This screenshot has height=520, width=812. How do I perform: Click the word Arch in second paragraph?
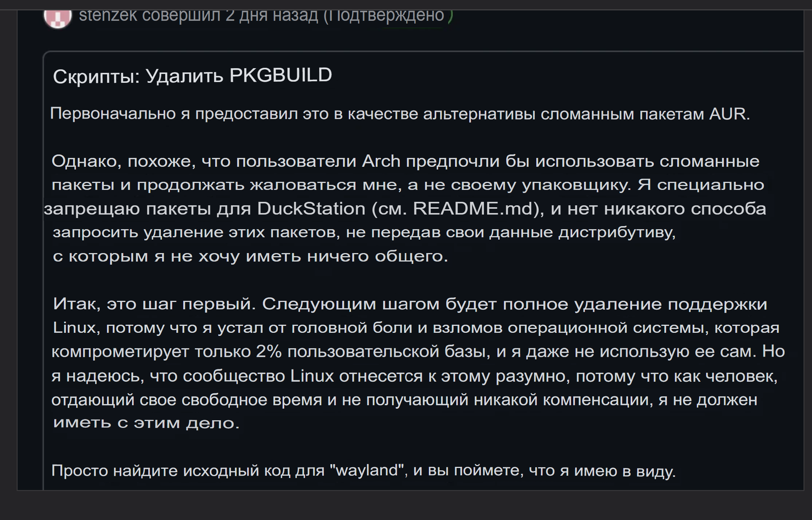click(x=381, y=161)
